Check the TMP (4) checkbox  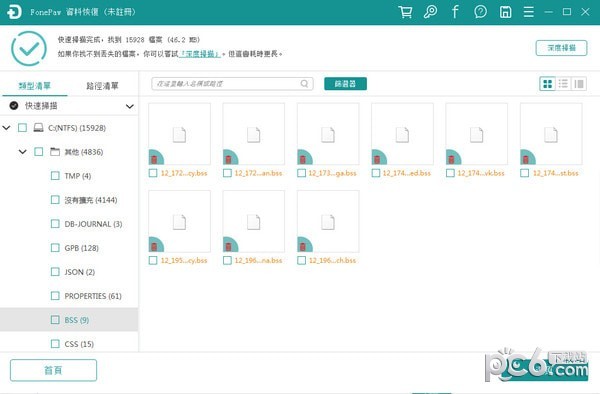[55, 176]
